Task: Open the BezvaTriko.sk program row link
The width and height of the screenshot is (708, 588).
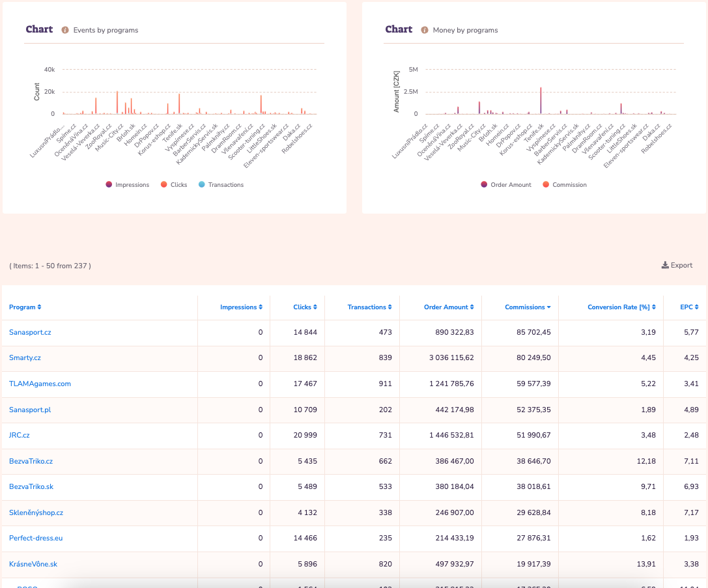Action: pos(31,486)
